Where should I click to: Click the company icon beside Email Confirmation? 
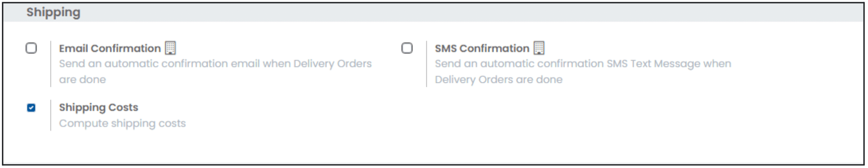(x=170, y=48)
